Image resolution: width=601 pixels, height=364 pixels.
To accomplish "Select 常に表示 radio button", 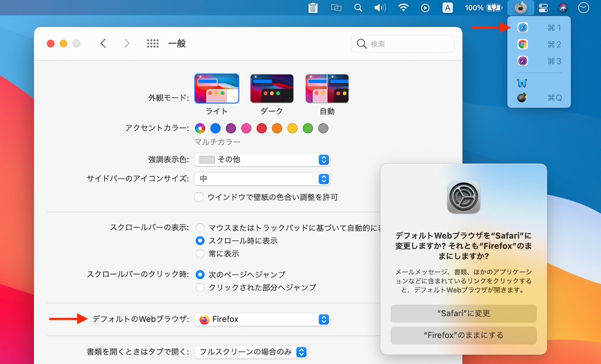I will [x=200, y=254].
